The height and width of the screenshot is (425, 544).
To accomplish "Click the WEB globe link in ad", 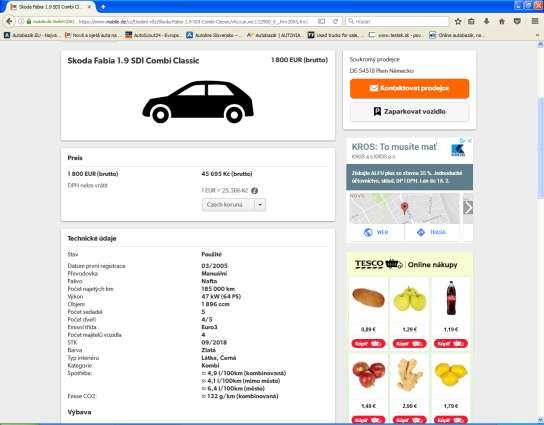I will pos(376,232).
